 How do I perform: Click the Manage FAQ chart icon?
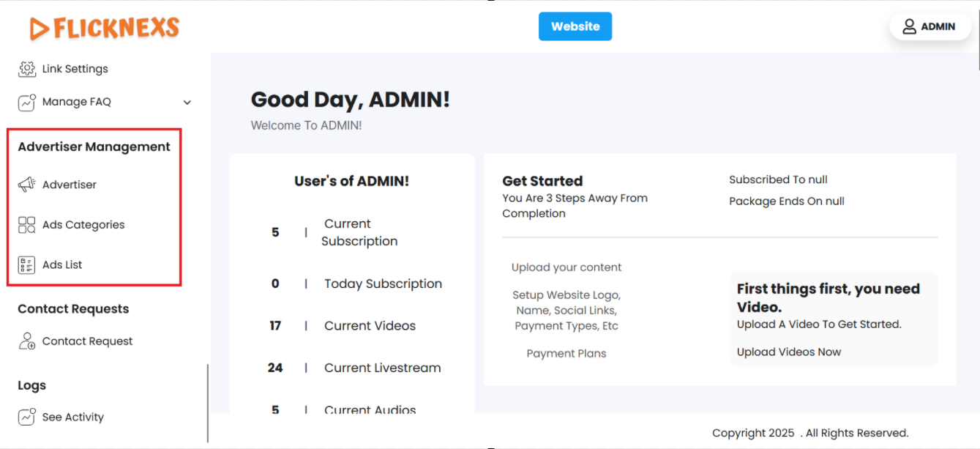[x=27, y=103]
